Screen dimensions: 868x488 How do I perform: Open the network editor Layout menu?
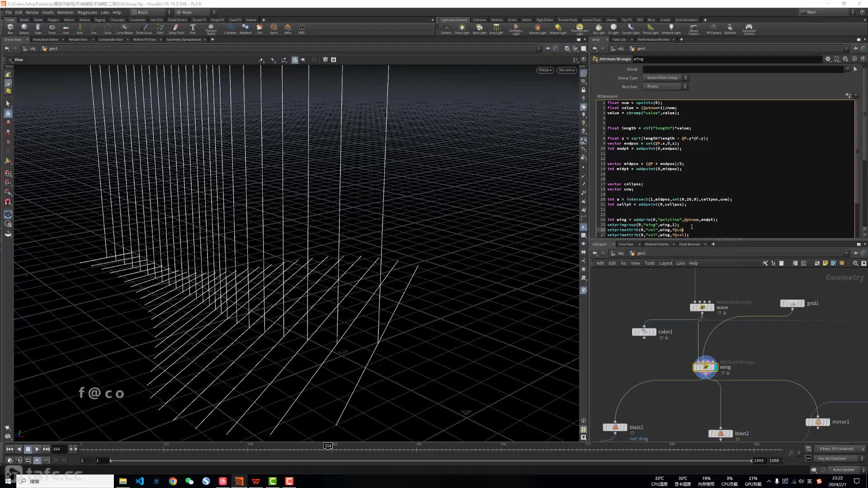pos(665,263)
